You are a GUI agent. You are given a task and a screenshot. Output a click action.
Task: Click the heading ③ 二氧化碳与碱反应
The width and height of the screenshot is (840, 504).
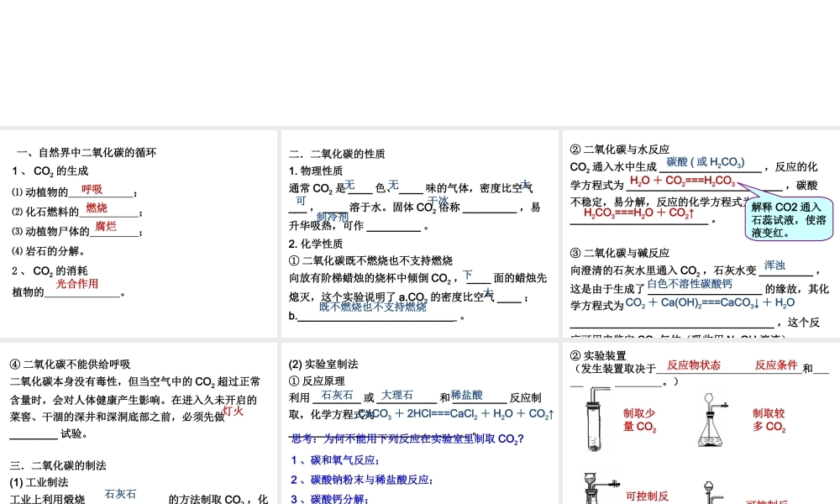[x=620, y=253]
